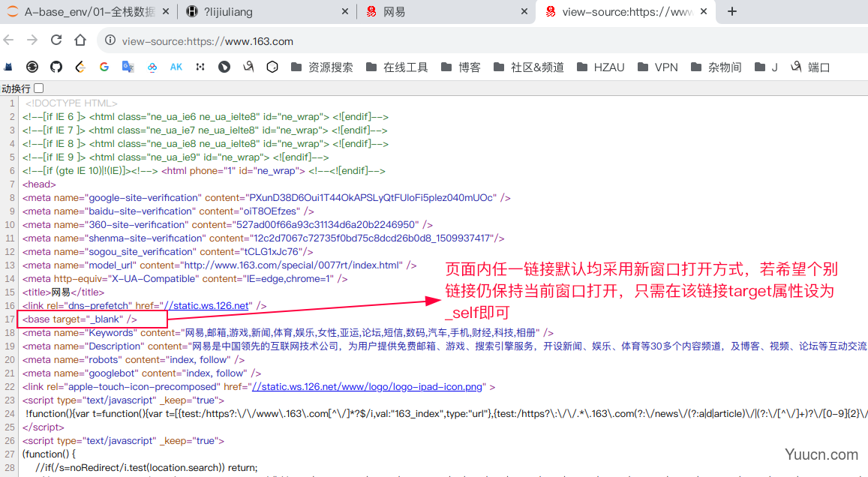Expand the 资源搜索 bookmarks folder

pos(322,67)
